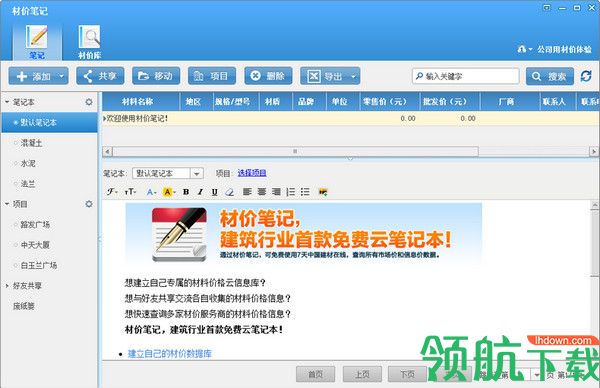Click the refresh icon beside search
The width and height of the screenshot is (600, 388).
[586, 76]
